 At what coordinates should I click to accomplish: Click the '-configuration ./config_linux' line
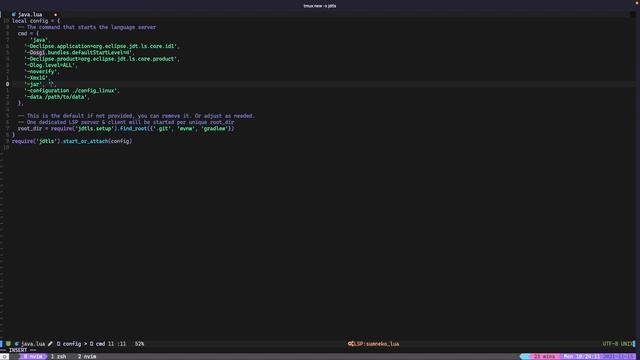click(72, 91)
